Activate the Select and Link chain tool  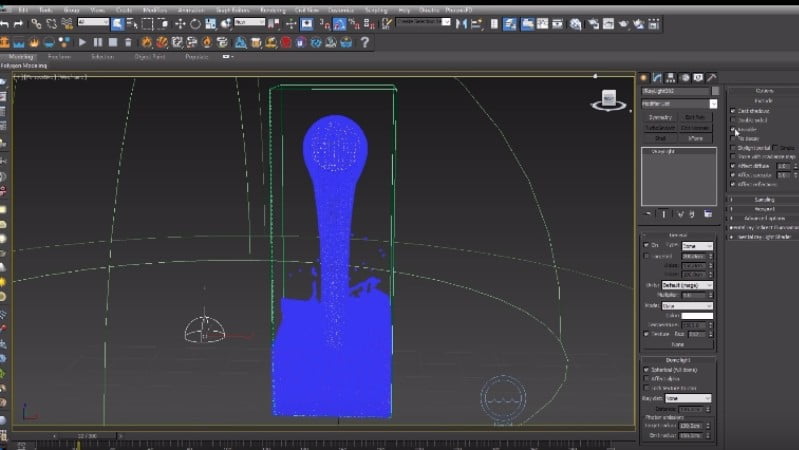36,23
